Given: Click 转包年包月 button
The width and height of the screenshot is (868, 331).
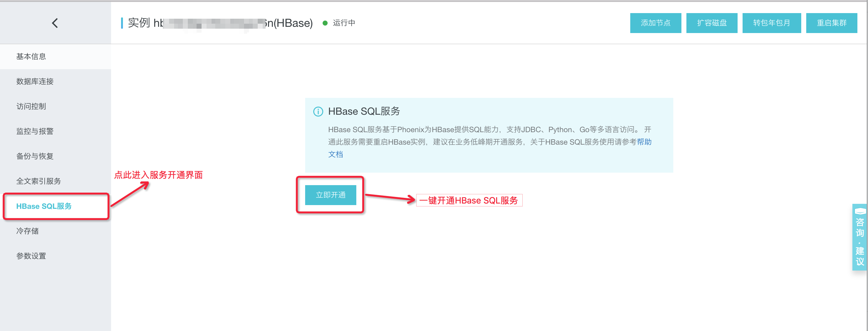Looking at the screenshot, I should [x=772, y=23].
